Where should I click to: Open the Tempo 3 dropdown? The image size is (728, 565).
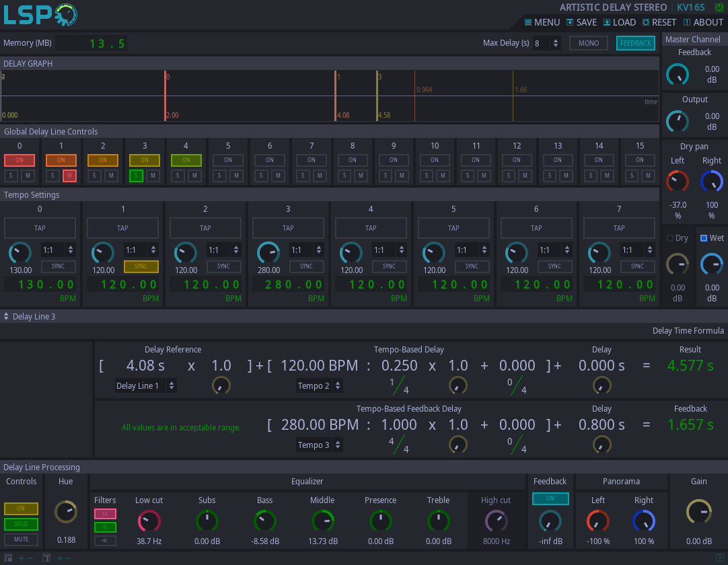[x=319, y=445]
